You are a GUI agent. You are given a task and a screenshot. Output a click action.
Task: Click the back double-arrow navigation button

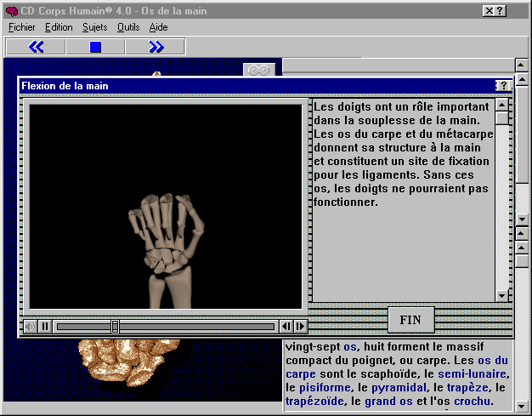36,47
